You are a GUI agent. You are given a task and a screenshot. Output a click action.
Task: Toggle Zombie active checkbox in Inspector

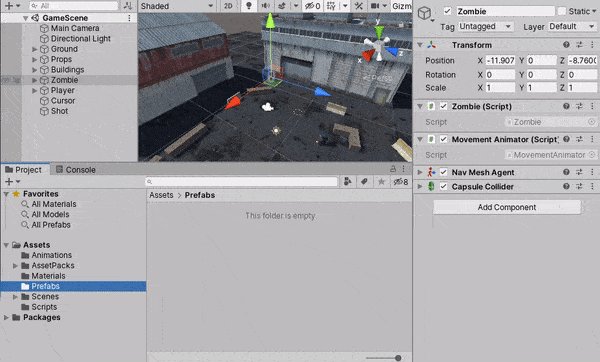(447, 11)
